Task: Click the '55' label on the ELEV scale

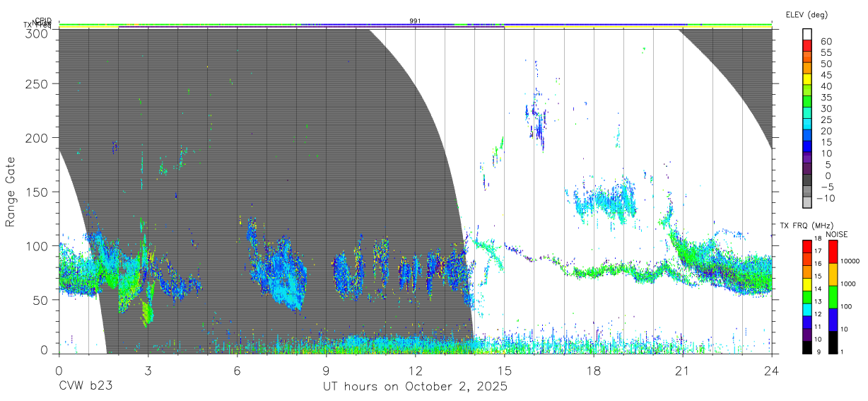Action: point(826,53)
